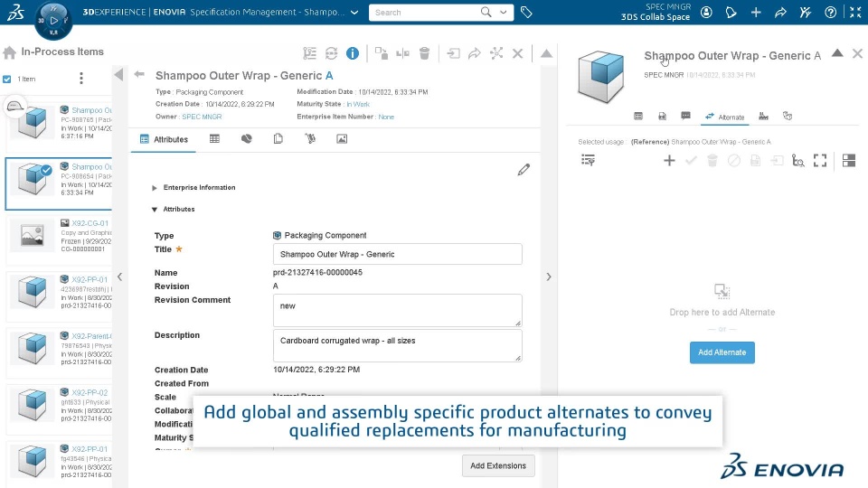Image resolution: width=868 pixels, height=488 pixels.
Task: Open the app title dropdown chevron
Action: point(354,12)
